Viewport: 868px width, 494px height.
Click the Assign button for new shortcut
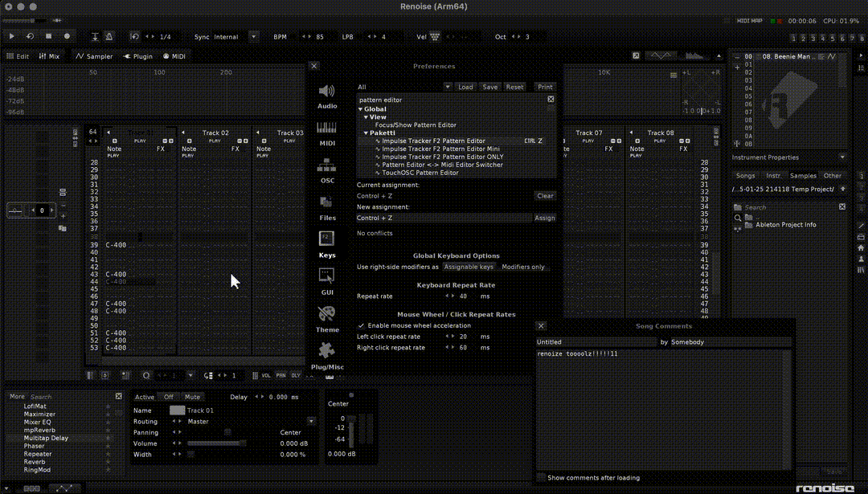(x=544, y=218)
